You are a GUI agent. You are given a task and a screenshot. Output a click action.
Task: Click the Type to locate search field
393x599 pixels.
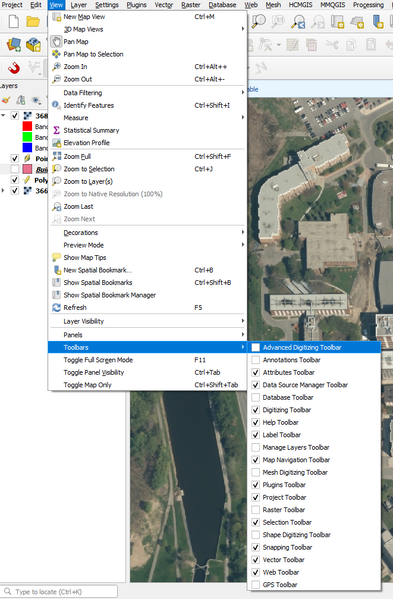point(59,592)
